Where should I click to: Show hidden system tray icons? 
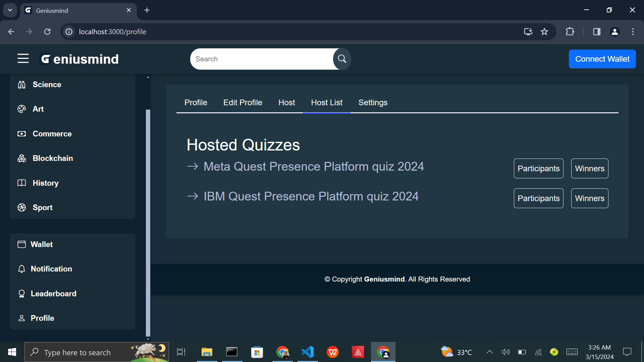(x=489, y=352)
